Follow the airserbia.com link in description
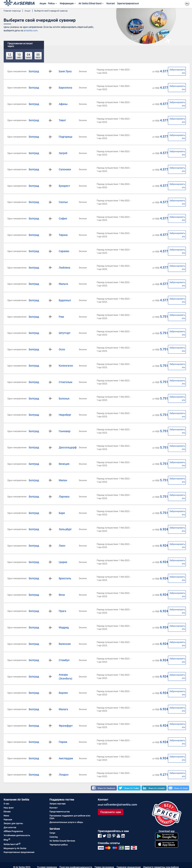192x868 pixels. click(x=31, y=31)
